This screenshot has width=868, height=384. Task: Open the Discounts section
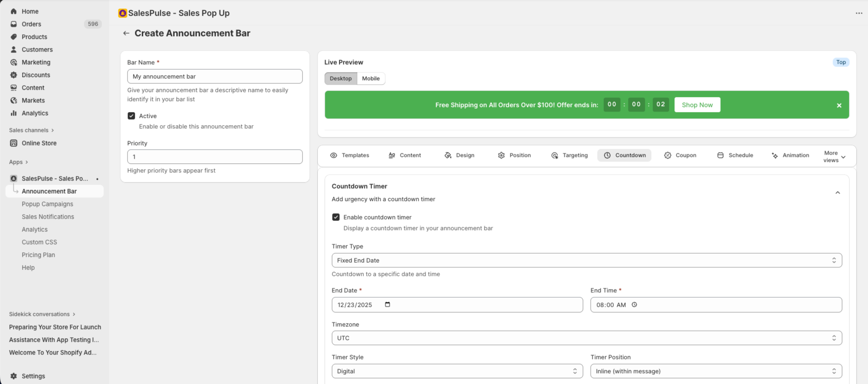click(x=36, y=75)
